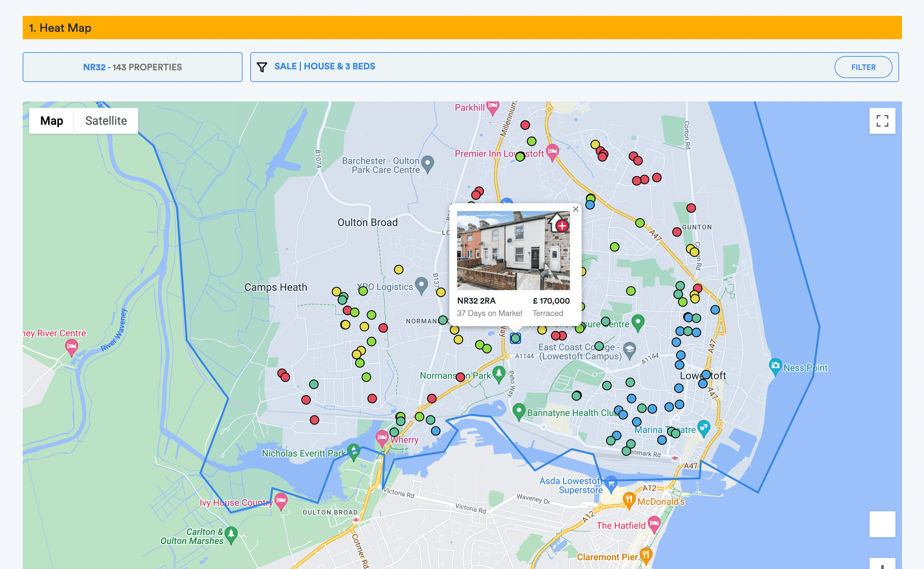This screenshot has height=569, width=924.
Task: Click the funnel filter icon
Action: 262,67
